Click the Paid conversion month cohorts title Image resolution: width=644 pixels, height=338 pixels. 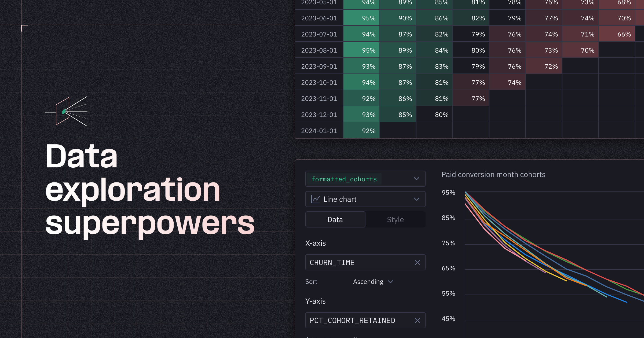coord(493,175)
